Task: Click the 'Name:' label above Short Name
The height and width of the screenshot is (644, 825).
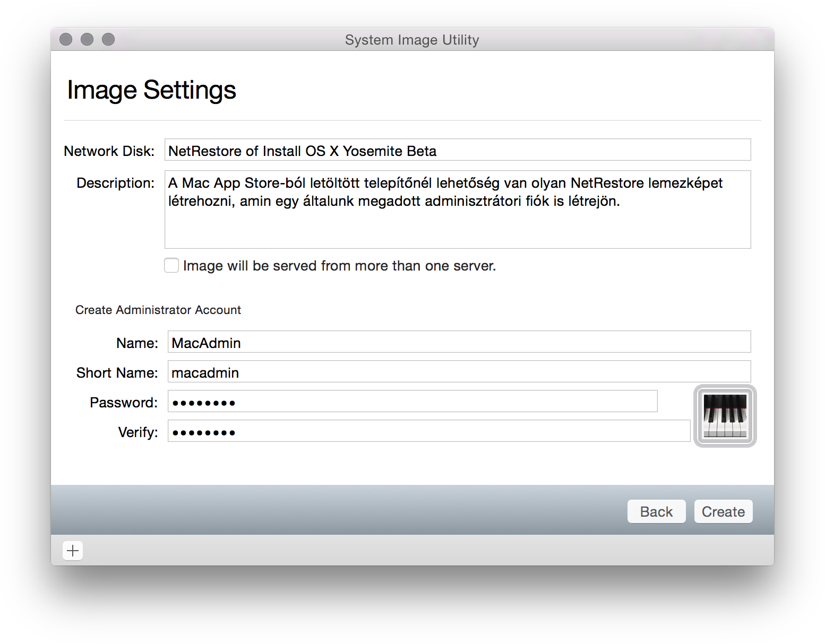Action: [x=137, y=343]
